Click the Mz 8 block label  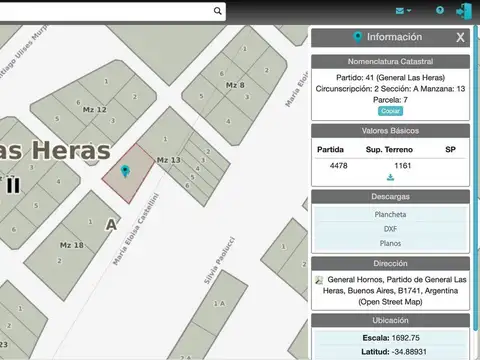(x=235, y=85)
